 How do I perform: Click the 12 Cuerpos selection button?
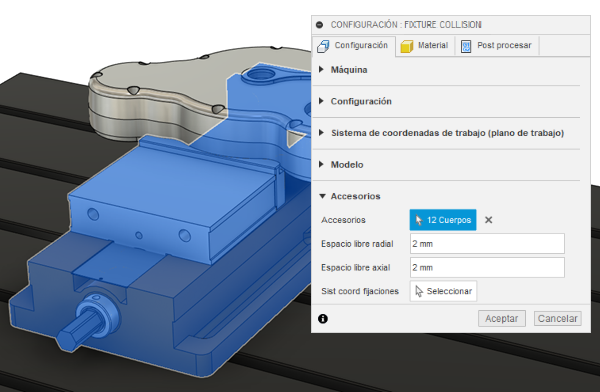pos(443,220)
